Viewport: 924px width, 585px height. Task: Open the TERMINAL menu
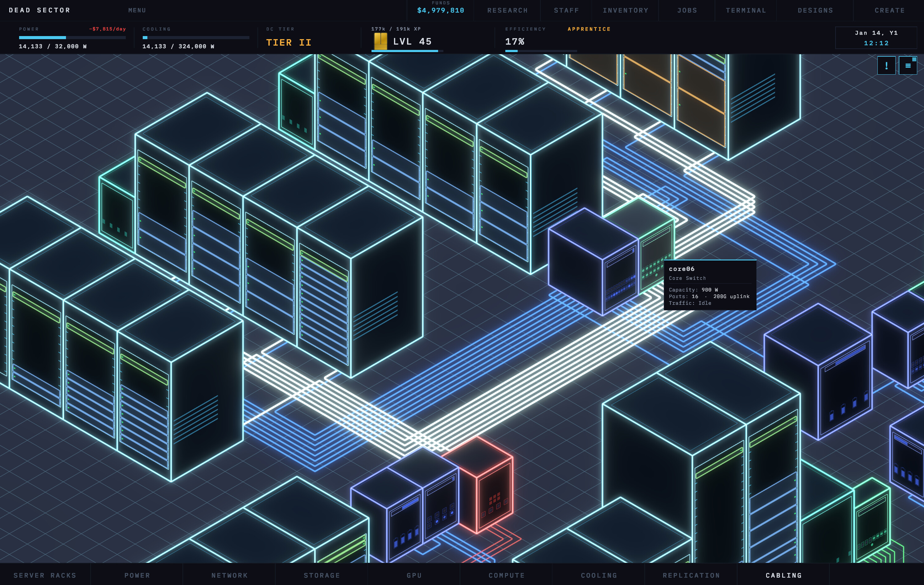tap(746, 10)
